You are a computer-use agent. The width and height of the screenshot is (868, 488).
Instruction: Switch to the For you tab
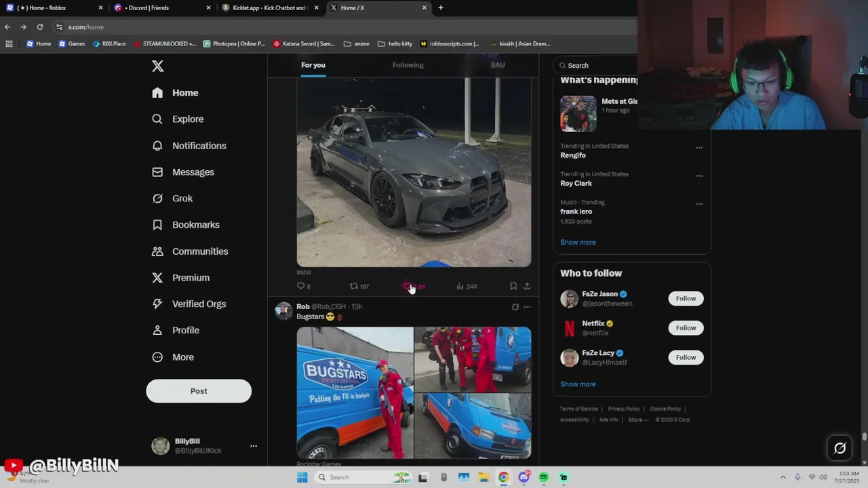[313, 65]
